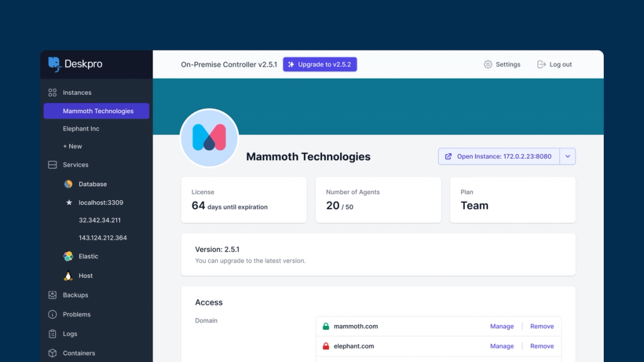Viewport: 644px width, 362px height.
Task: Open Elastic service label
Action: tap(88, 256)
